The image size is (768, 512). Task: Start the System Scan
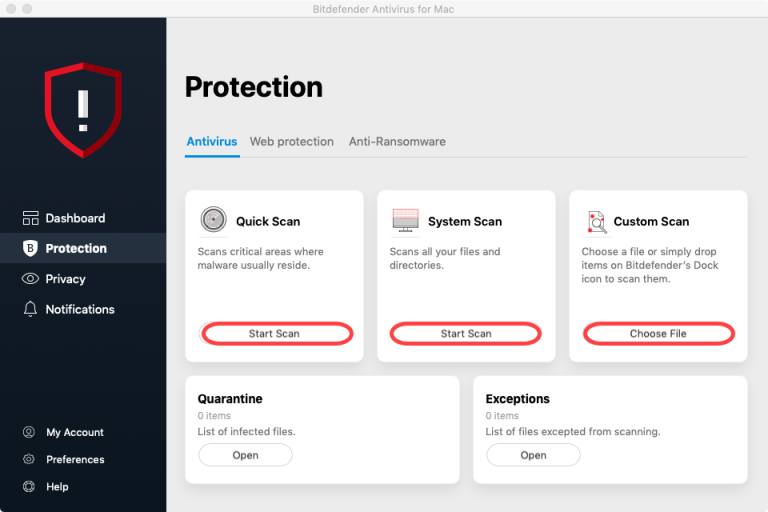465,334
